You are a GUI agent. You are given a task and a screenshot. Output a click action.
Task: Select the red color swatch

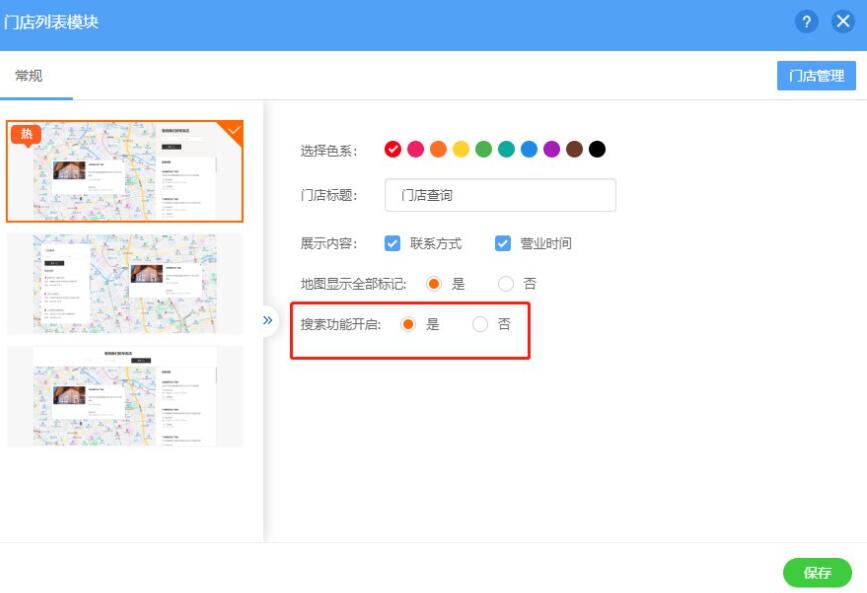393,150
